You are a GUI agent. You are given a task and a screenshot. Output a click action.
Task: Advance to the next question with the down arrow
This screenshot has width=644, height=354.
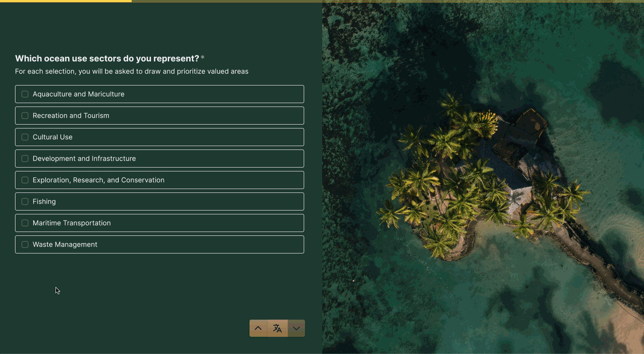pyautogui.click(x=296, y=328)
